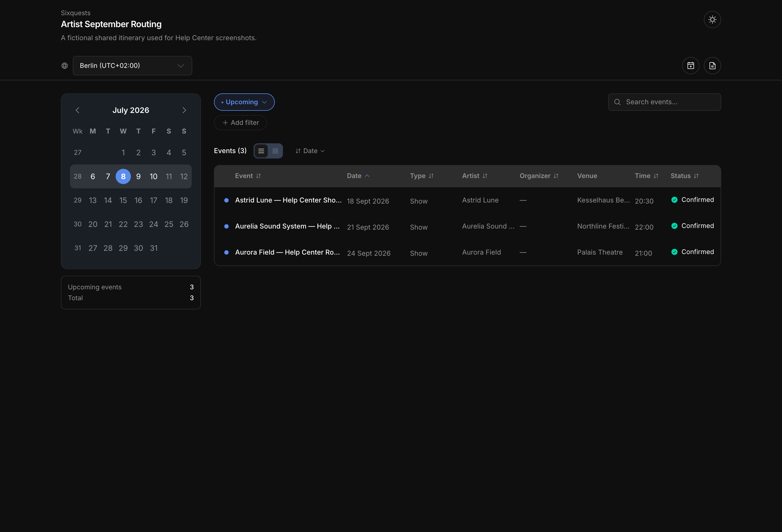Click the 21 Sept 2026 date cell
The height and width of the screenshot is (532, 782).
(x=368, y=227)
